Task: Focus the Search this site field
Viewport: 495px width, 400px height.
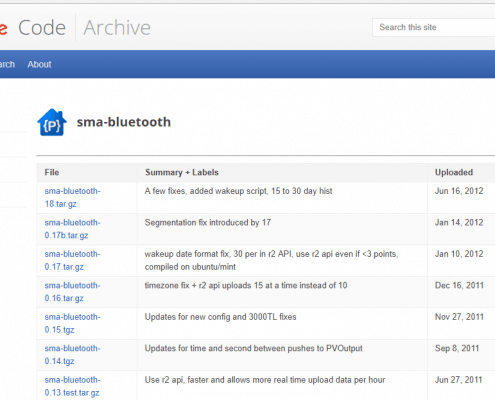Action: pos(434,27)
